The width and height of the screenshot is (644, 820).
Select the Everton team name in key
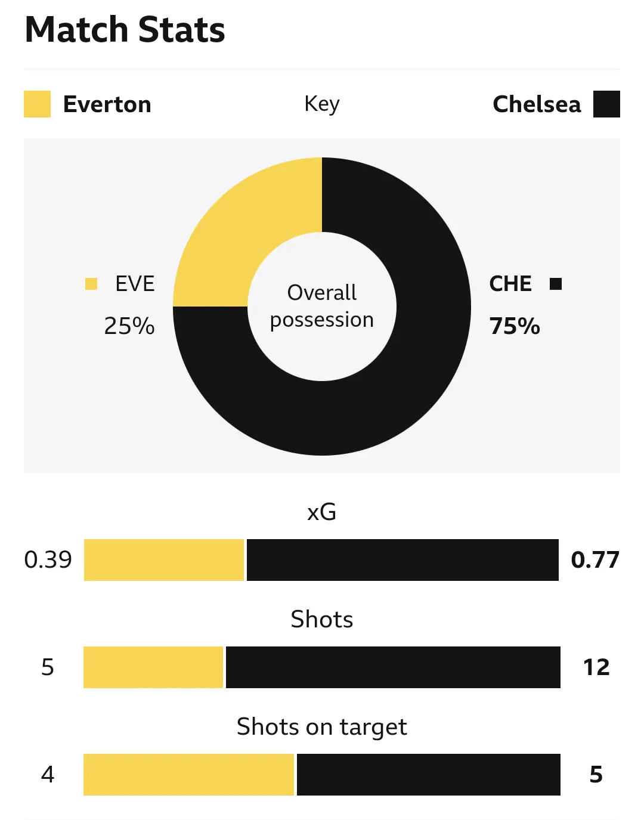click(x=107, y=104)
